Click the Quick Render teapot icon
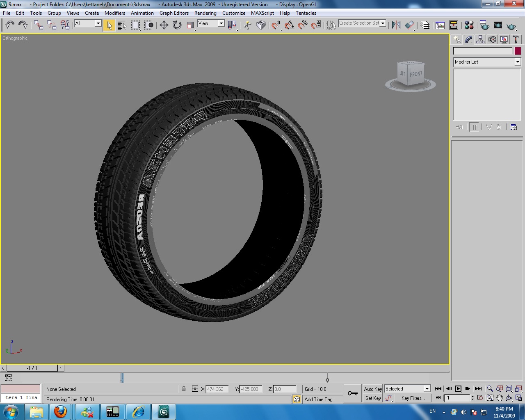 (x=511, y=25)
